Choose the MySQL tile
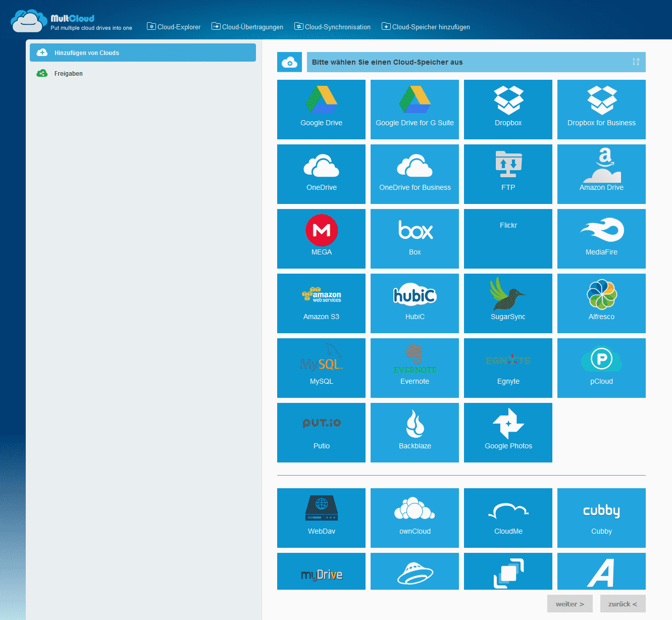The width and height of the screenshot is (672, 620). coord(321,368)
